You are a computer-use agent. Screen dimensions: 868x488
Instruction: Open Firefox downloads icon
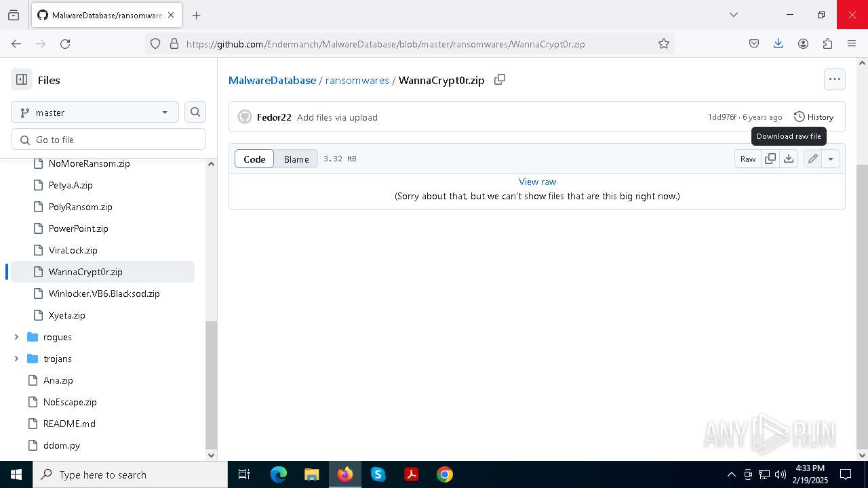point(778,43)
